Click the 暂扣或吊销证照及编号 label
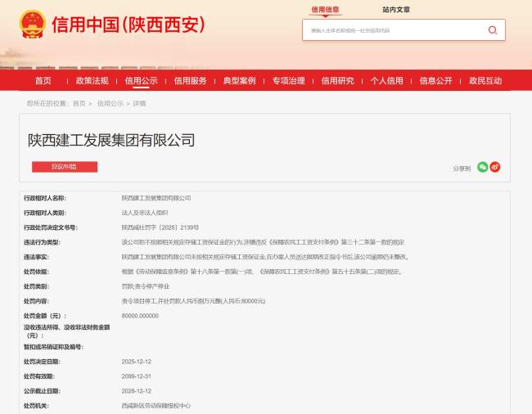Viewport: 532px width, 414px height. (x=53, y=347)
